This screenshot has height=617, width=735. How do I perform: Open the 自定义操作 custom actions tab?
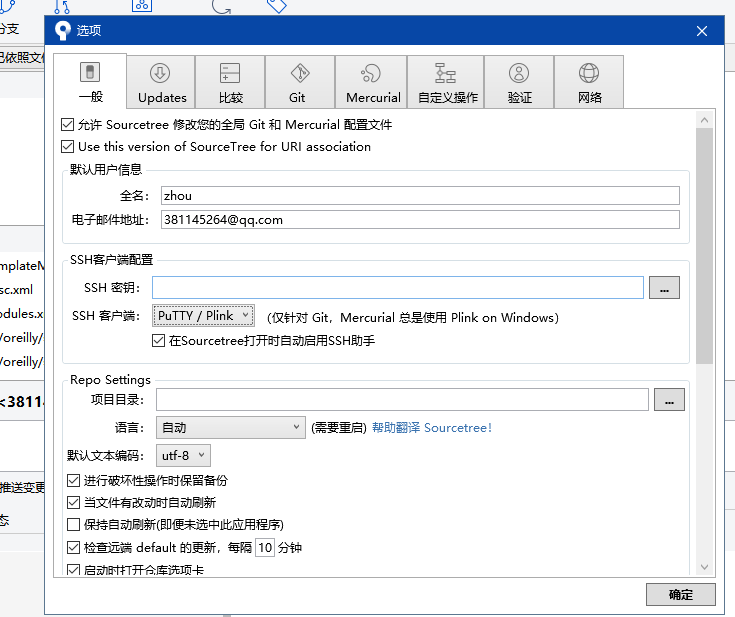pos(446,82)
